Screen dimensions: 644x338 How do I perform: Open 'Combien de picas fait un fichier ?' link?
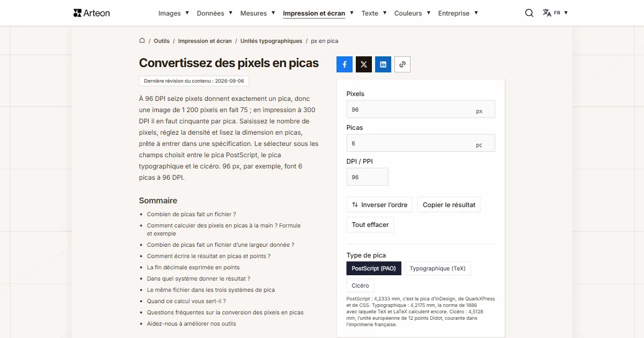[192, 214]
